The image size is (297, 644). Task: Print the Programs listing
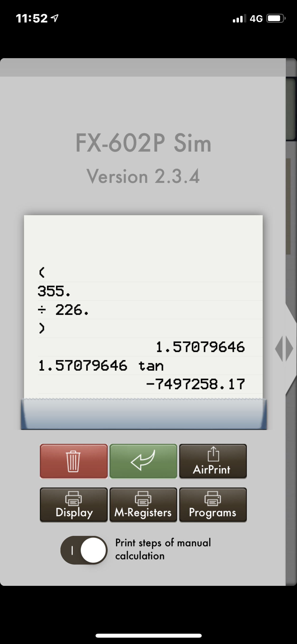(x=213, y=505)
